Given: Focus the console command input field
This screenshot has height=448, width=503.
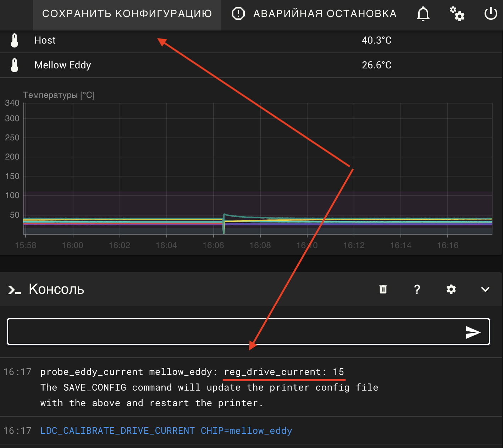Looking at the screenshot, I should pos(234,332).
